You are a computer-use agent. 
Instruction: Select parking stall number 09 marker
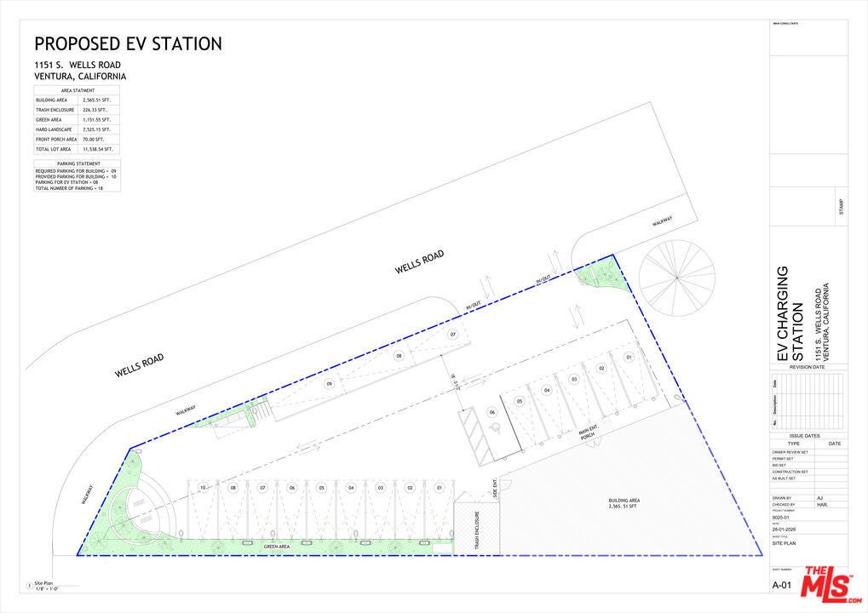pyautogui.click(x=328, y=384)
